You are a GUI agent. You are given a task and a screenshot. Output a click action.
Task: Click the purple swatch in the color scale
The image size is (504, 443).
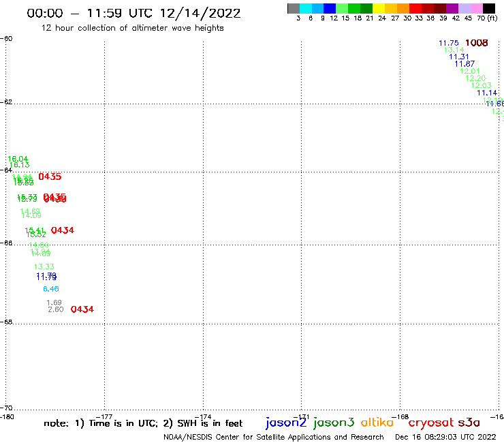pos(452,8)
